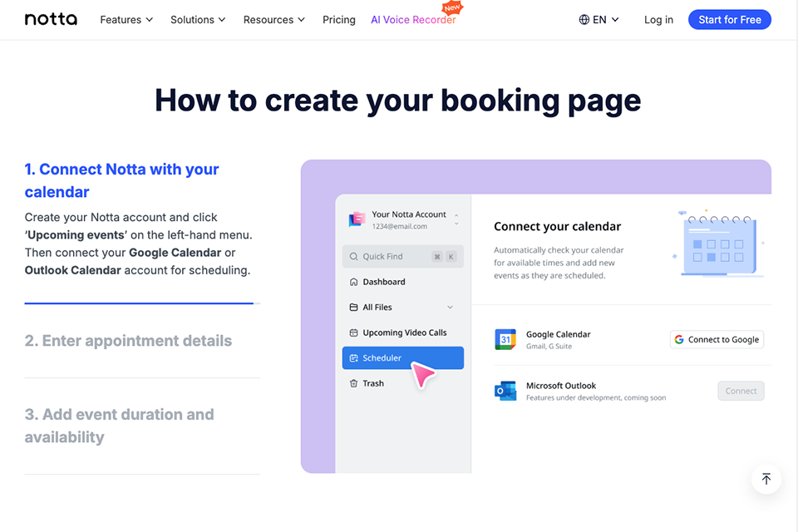Open Upcoming Video Calls
798x532 pixels.
coord(405,333)
